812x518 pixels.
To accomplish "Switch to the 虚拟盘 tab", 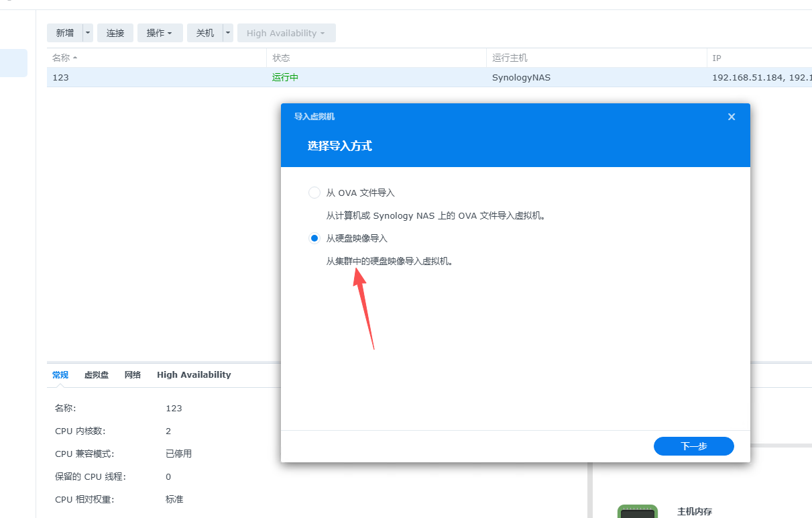I will (96, 374).
